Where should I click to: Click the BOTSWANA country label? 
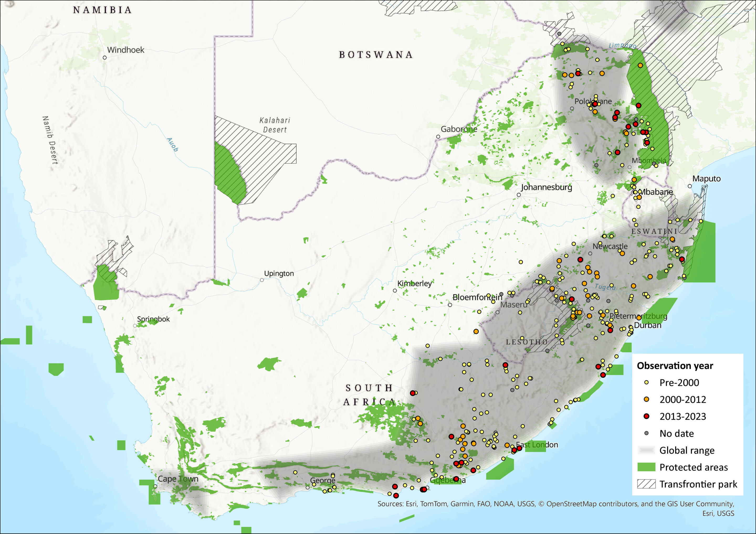376,55
